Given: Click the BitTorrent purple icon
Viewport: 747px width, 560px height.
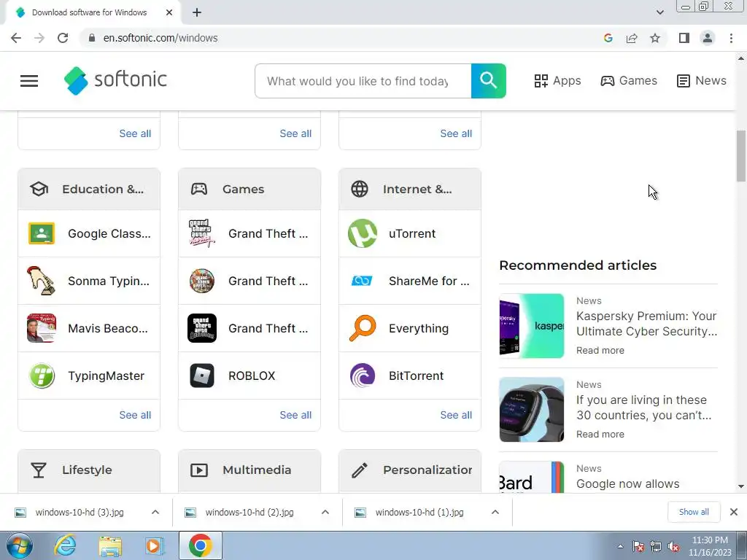Looking at the screenshot, I should point(363,376).
